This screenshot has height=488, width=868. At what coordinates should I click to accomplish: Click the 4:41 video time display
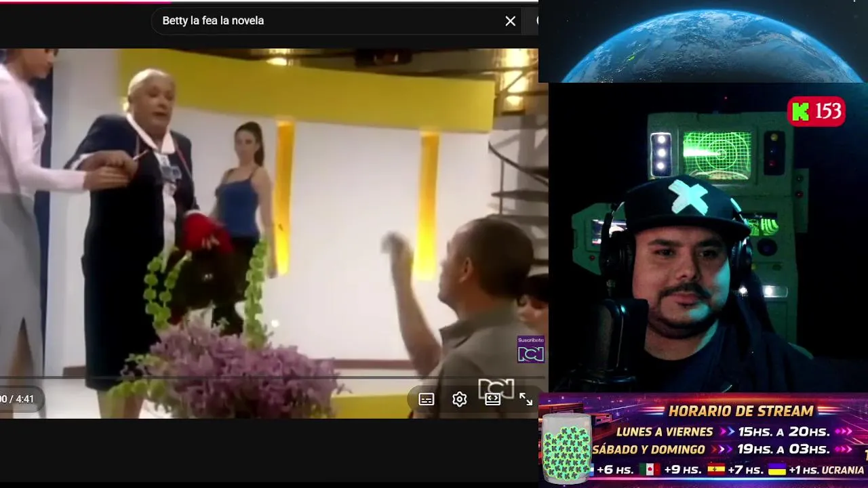click(18, 399)
